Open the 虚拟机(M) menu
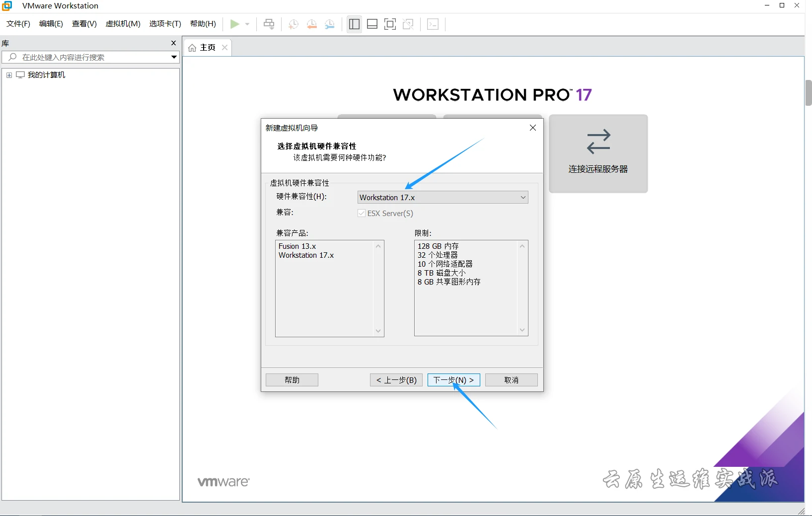 pyautogui.click(x=123, y=24)
